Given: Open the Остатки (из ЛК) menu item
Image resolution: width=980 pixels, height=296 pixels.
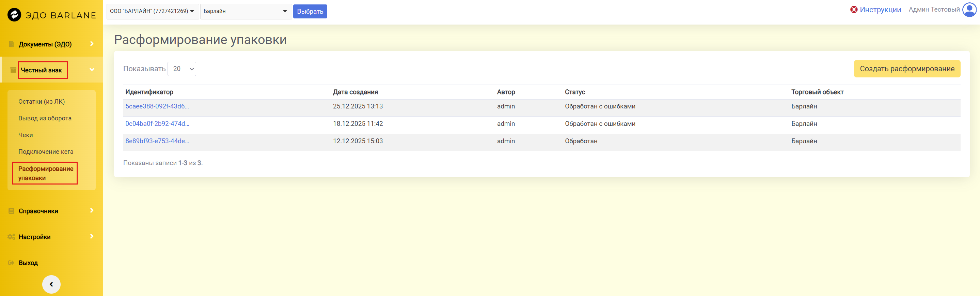Looking at the screenshot, I should (42, 101).
